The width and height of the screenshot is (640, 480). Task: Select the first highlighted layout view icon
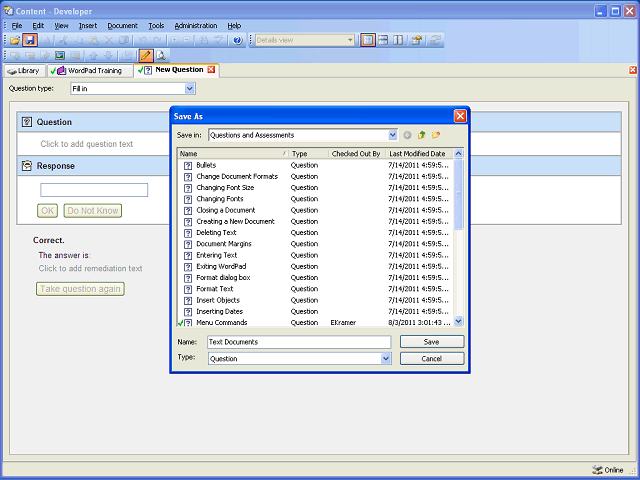coord(368,40)
